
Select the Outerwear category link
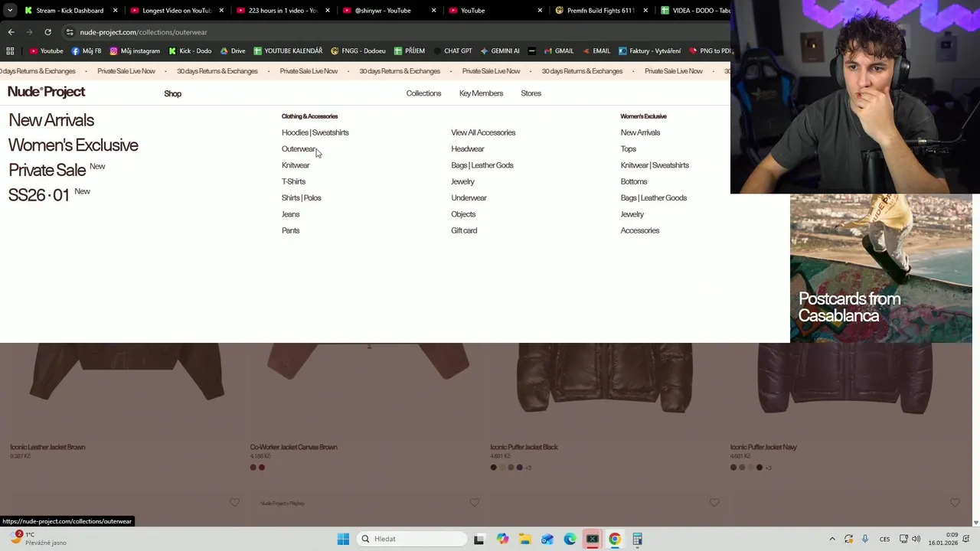click(x=298, y=149)
